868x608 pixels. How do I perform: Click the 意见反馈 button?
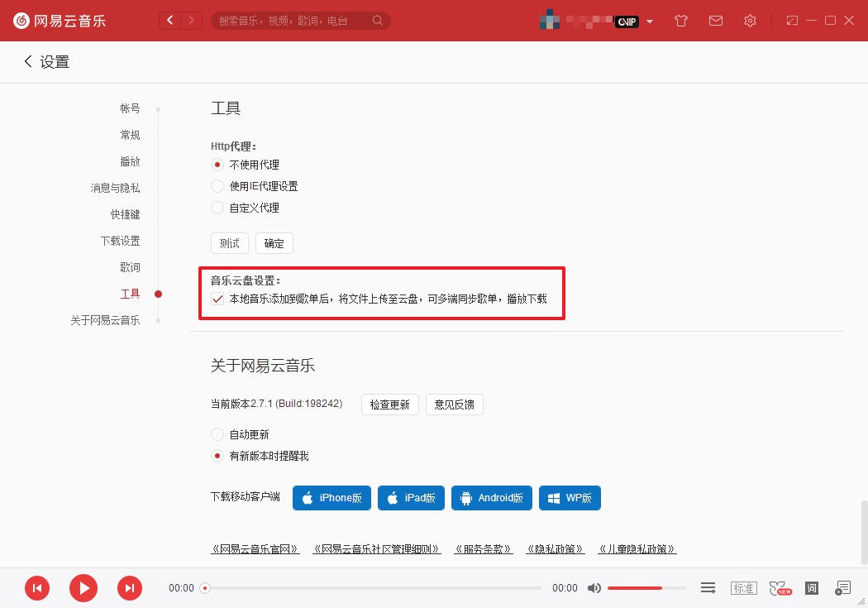[x=455, y=405]
